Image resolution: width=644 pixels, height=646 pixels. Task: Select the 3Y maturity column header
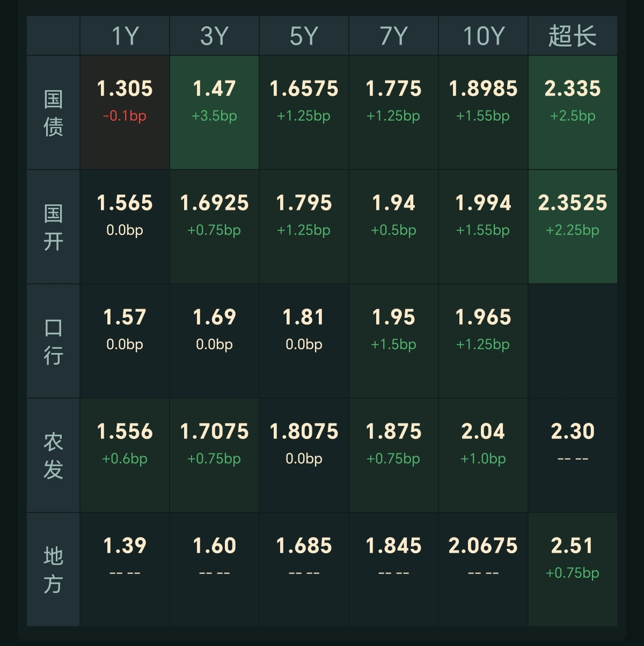pyautogui.click(x=214, y=36)
